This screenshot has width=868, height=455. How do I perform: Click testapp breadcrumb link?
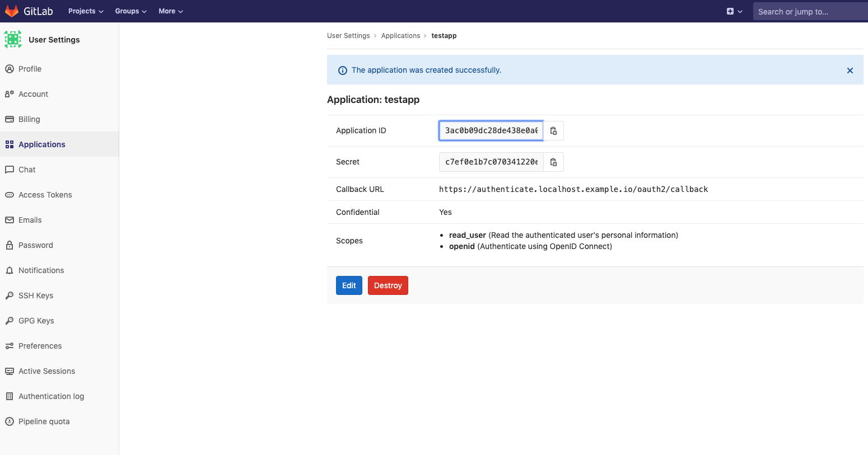coord(444,36)
